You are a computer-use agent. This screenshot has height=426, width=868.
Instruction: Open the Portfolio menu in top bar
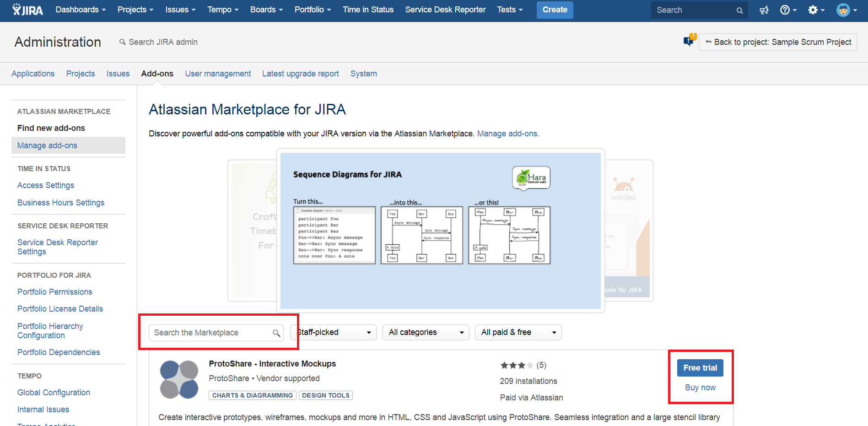click(313, 10)
